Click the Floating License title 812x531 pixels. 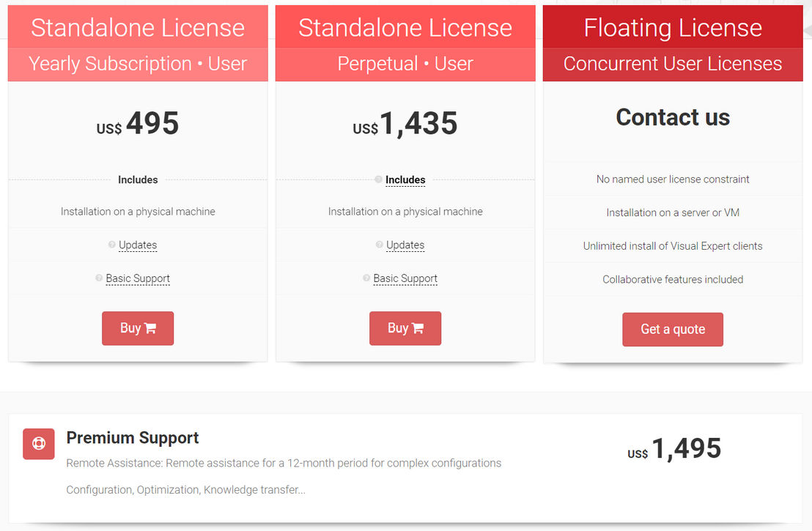coord(673,27)
